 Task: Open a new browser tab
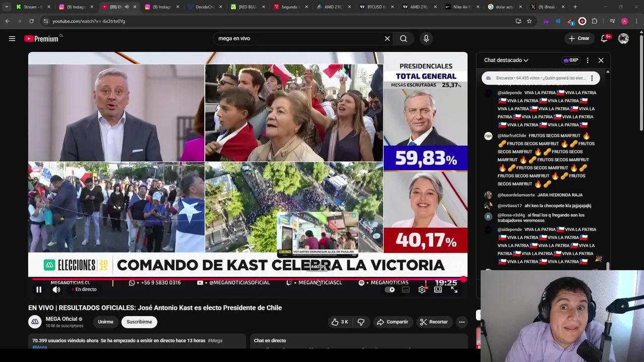[576, 7]
